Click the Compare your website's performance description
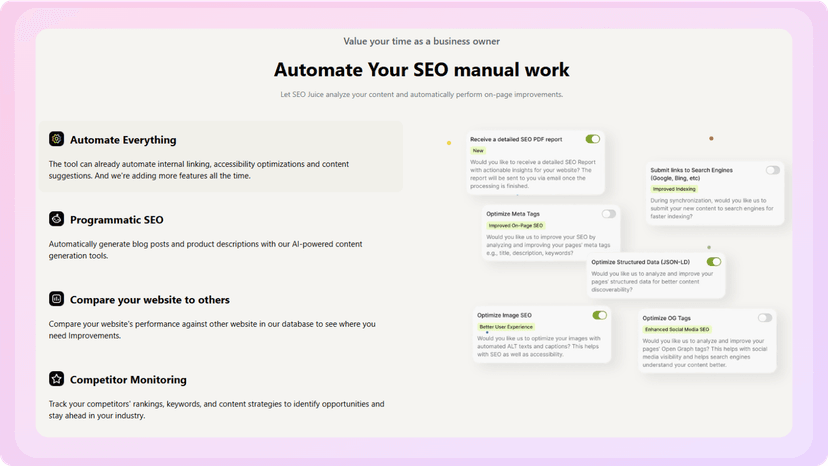 pyautogui.click(x=212, y=330)
